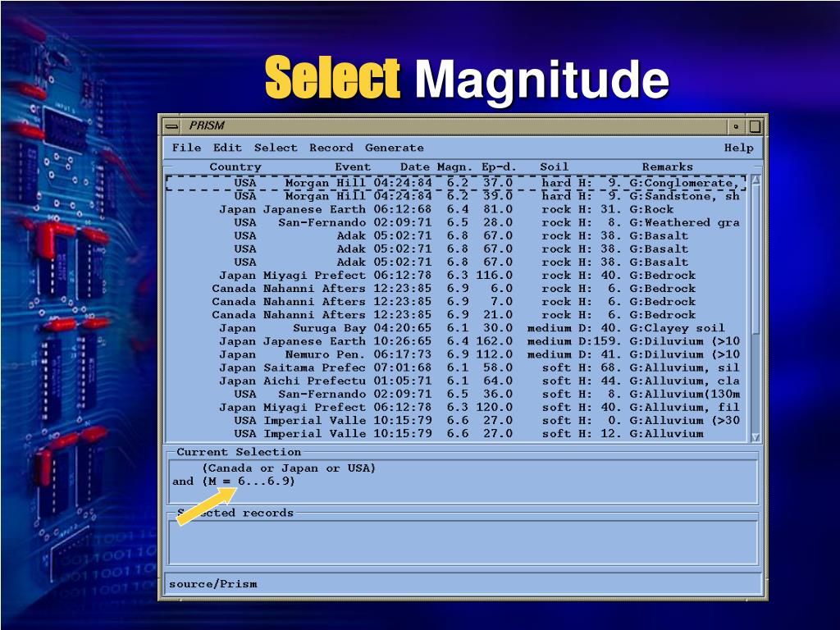The height and width of the screenshot is (630, 840).
Task: Click the Magn. column header
Action: point(454,167)
